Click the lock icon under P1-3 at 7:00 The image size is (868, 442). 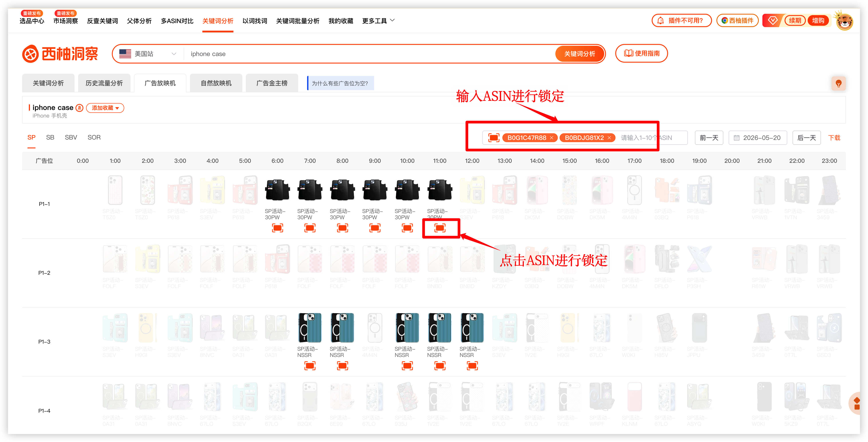pyautogui.click(x=310, y=366)
